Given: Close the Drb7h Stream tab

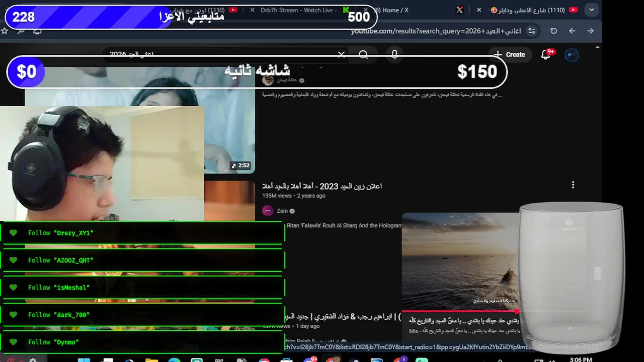Looking at the screenshot, I should click(252, 10).
